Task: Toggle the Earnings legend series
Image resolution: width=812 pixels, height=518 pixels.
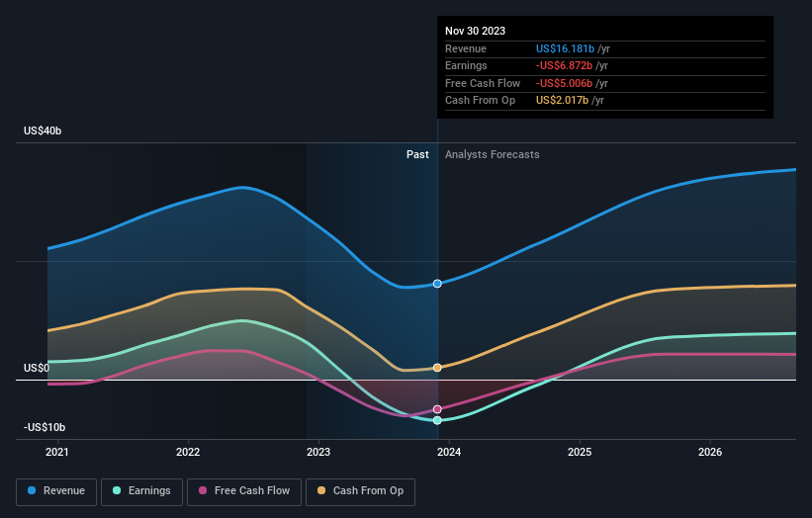Action: [x=141, y=491]
